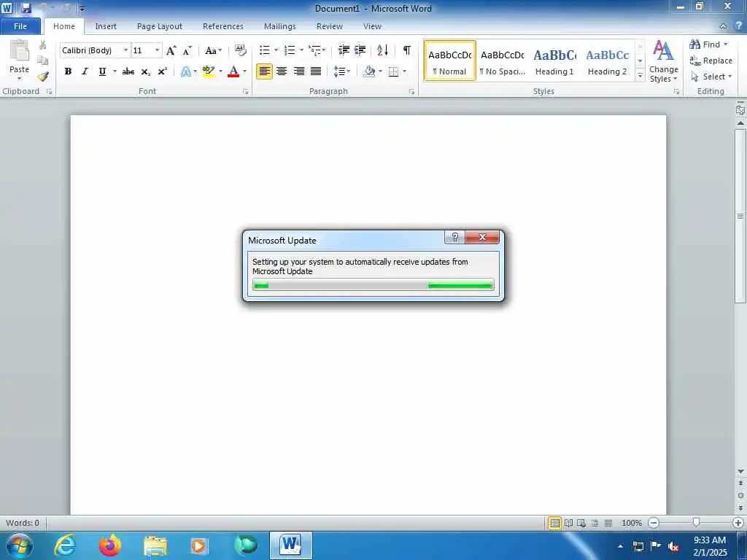This screenshot has height=560, width=747.
Task: Click the Bullets list icon
Action: click(264, 50)
